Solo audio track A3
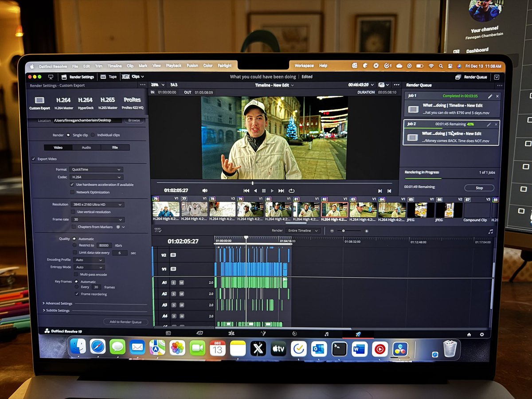The image size is (532, 399). tap(174, 305)
